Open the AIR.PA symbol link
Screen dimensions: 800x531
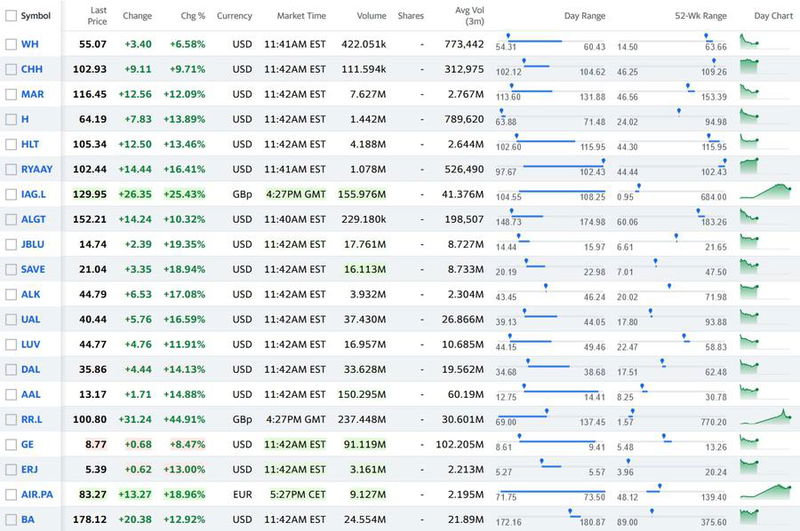(37, 494)
